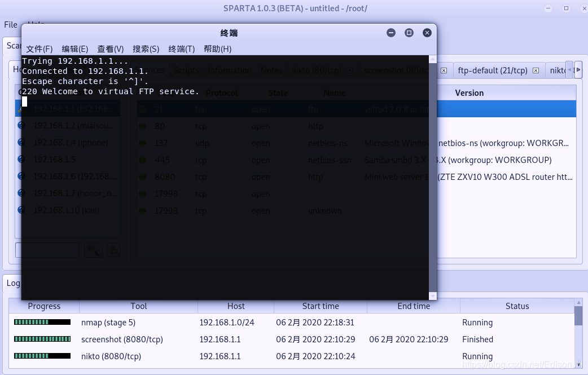
Task: Minimize the SPARTA window
Action: [548, 8]
